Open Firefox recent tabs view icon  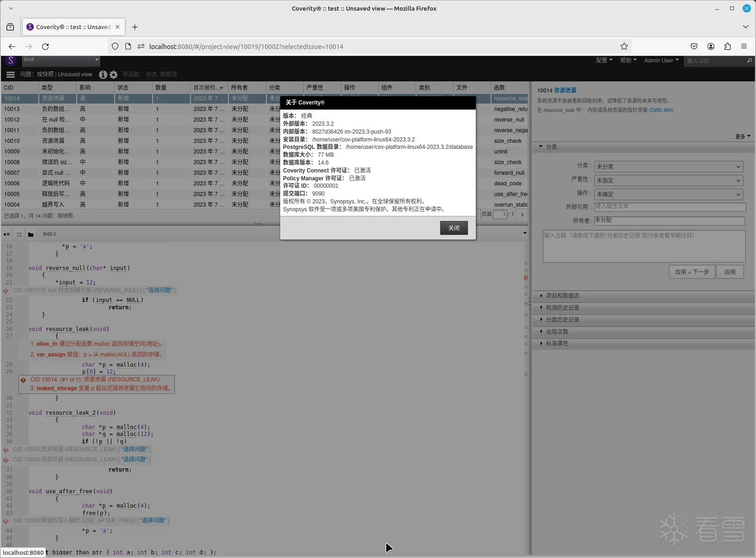click(x=10, y=27)
